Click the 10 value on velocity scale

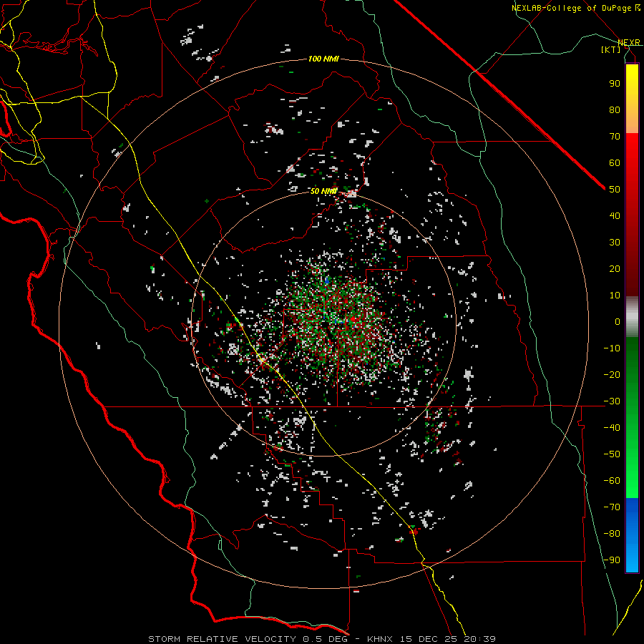615,296
